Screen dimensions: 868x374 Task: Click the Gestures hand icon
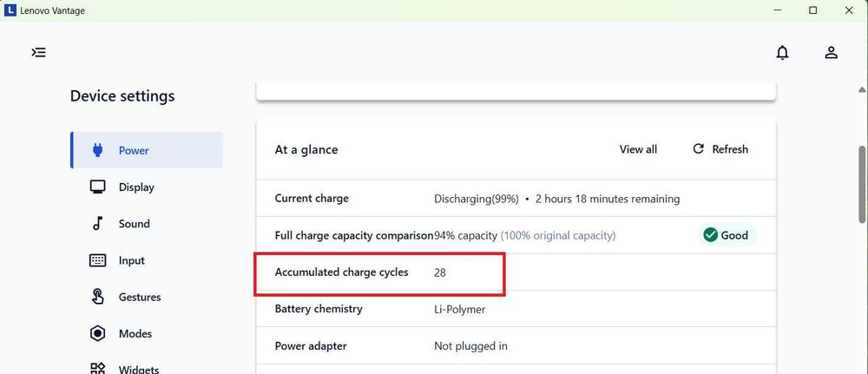tap(98, 297)
